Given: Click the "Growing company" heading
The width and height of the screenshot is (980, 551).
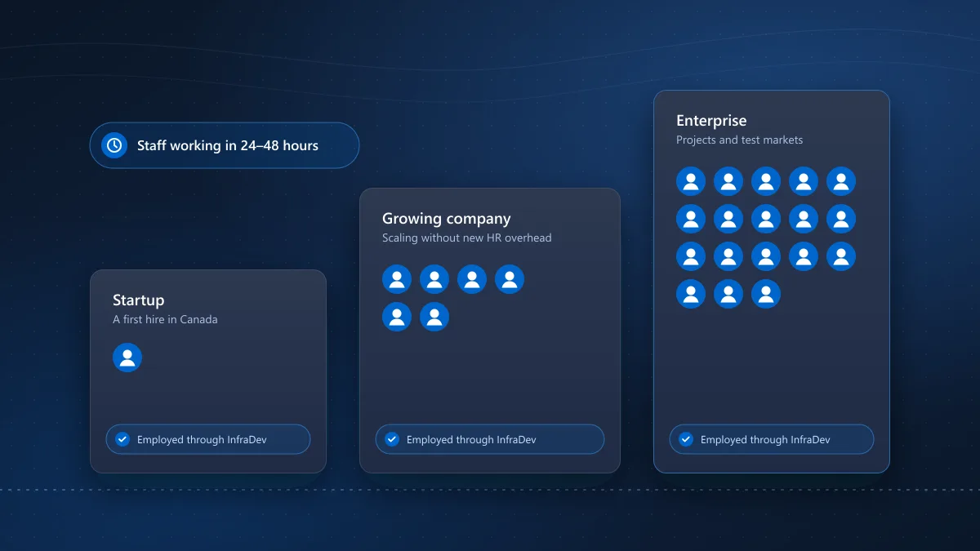Looking at the screenshot, I should (x=447, y=219).
